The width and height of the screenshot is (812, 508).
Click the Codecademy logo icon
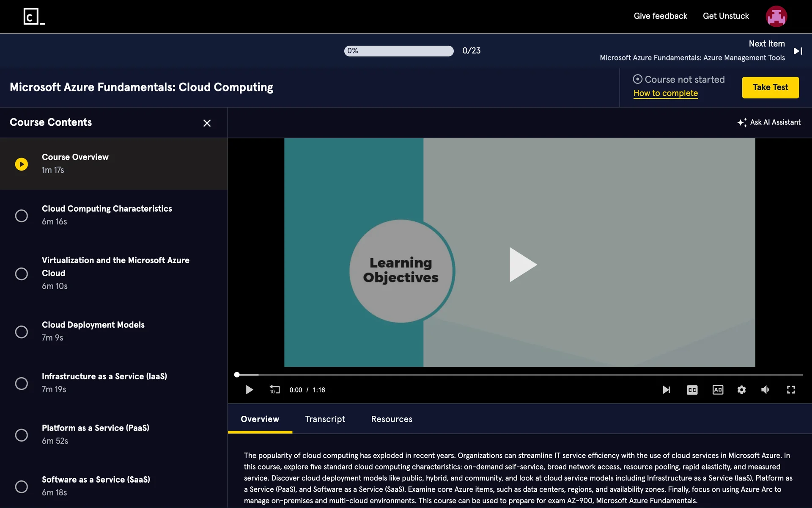pyautogui.click(x=34, y=17)
